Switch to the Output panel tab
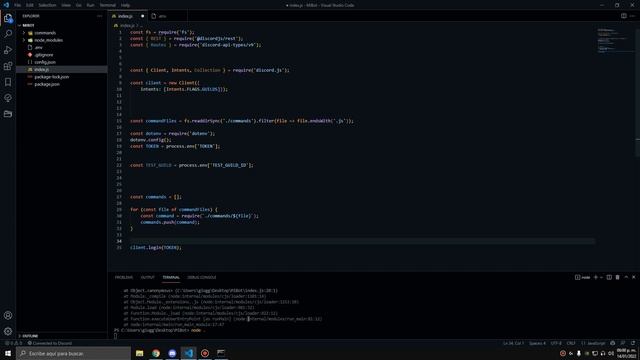 coord(148,277)
